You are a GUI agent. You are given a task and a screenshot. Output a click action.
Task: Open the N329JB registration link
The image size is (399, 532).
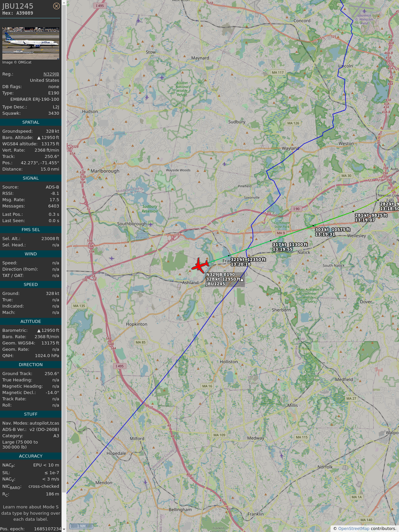(x=51, y=74)
